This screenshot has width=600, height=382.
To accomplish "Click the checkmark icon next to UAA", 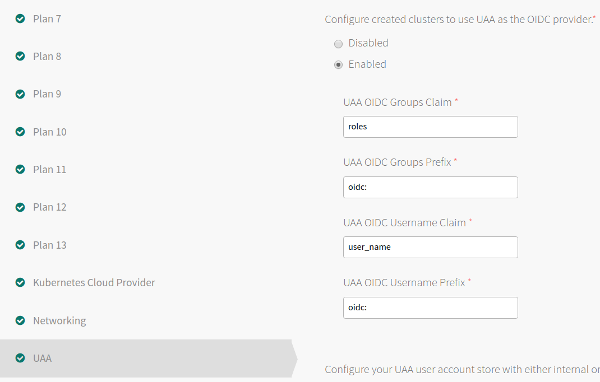I will (x=20, y=358).
